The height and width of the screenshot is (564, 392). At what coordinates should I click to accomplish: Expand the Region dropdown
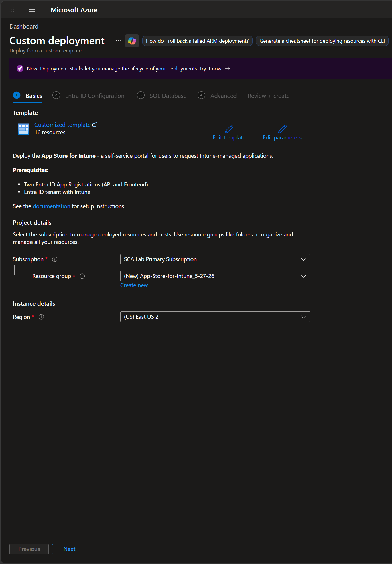pyautogui.click(x=215, y=317)
